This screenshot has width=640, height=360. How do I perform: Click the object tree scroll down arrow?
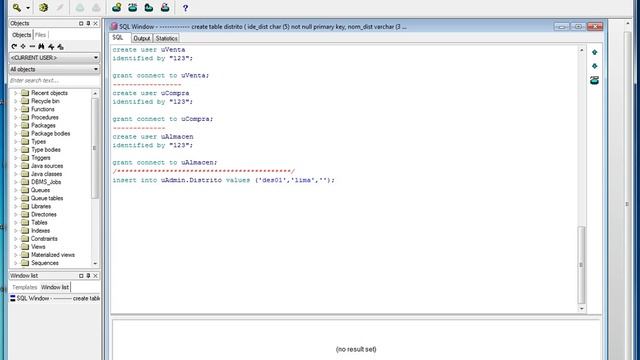[x=95, y=264]
